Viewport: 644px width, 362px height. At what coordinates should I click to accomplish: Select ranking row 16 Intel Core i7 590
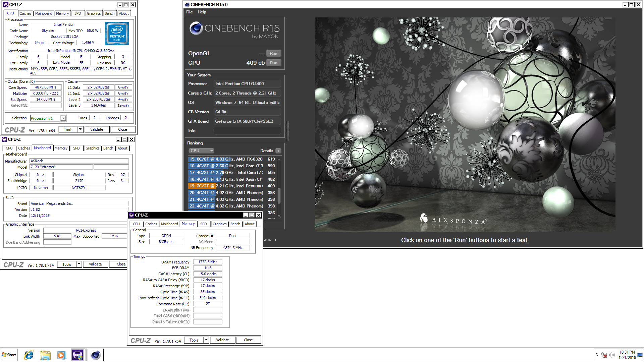coord(232,166)
